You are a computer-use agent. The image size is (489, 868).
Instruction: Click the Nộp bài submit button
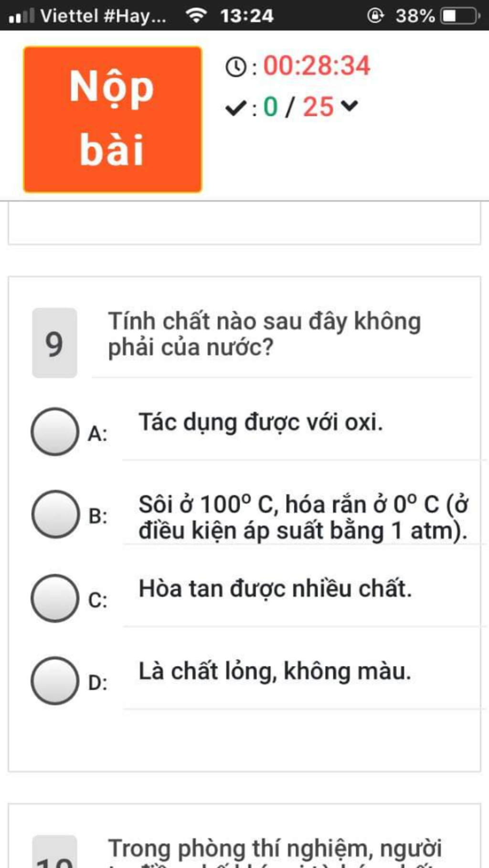[x=113, y=119]
